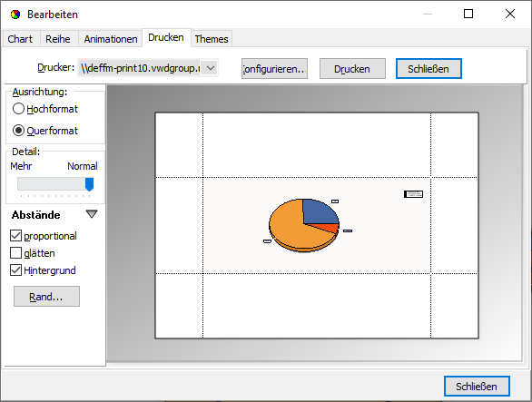Open the Rand margins dialog
The height and width of the screenshot is (402, 532).
coord(46,297)
